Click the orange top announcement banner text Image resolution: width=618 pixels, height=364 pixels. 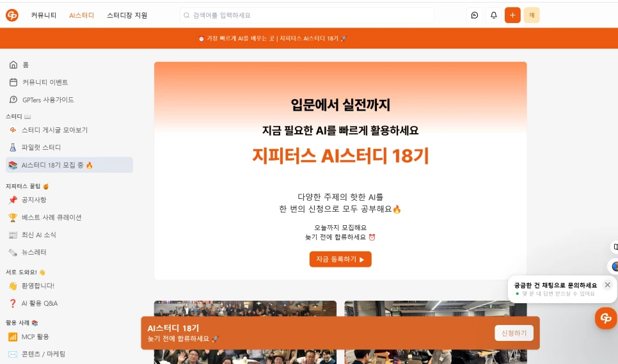273,38
